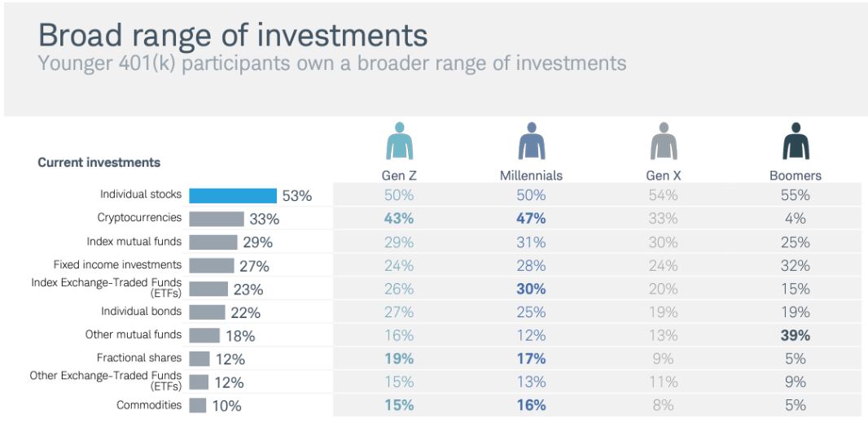
Task: Click the Gen Z 43% cryptocurrencies value
Action: [x=399, y=218]
